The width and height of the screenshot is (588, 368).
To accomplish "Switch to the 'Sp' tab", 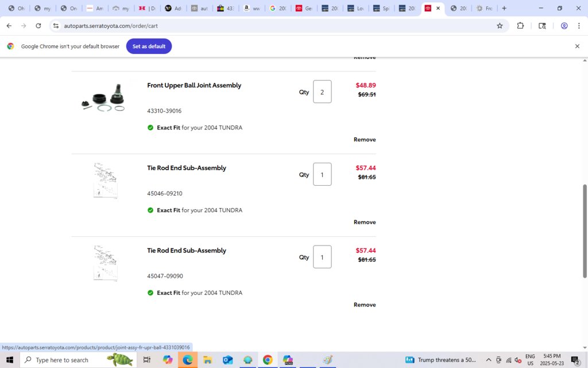I will coord(382,8).
